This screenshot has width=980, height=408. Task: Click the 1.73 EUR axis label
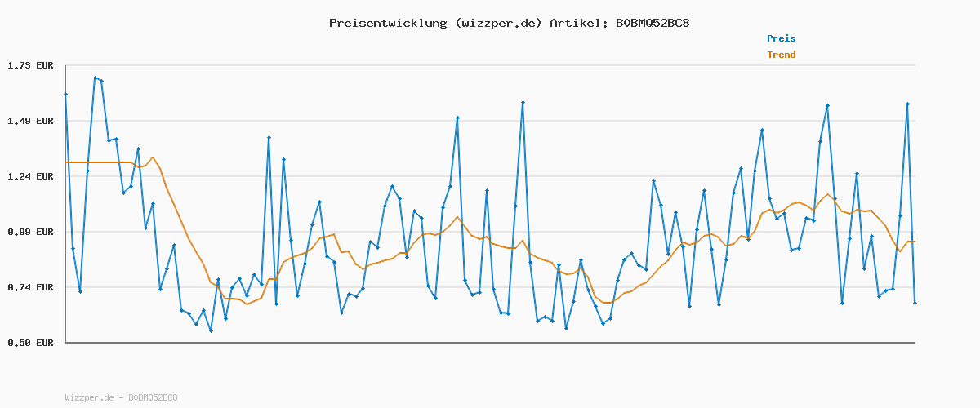click(30, 65)
